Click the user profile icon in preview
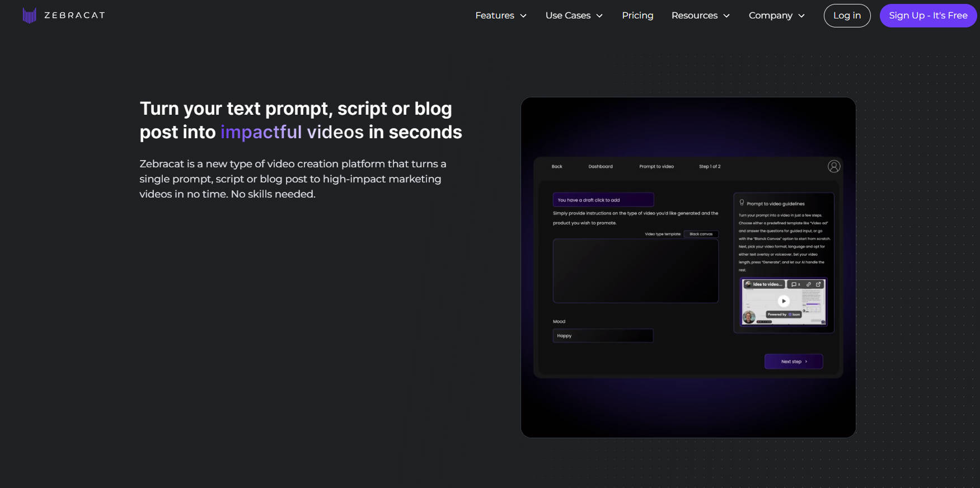The image size is (980, 488). click(834, 166)
